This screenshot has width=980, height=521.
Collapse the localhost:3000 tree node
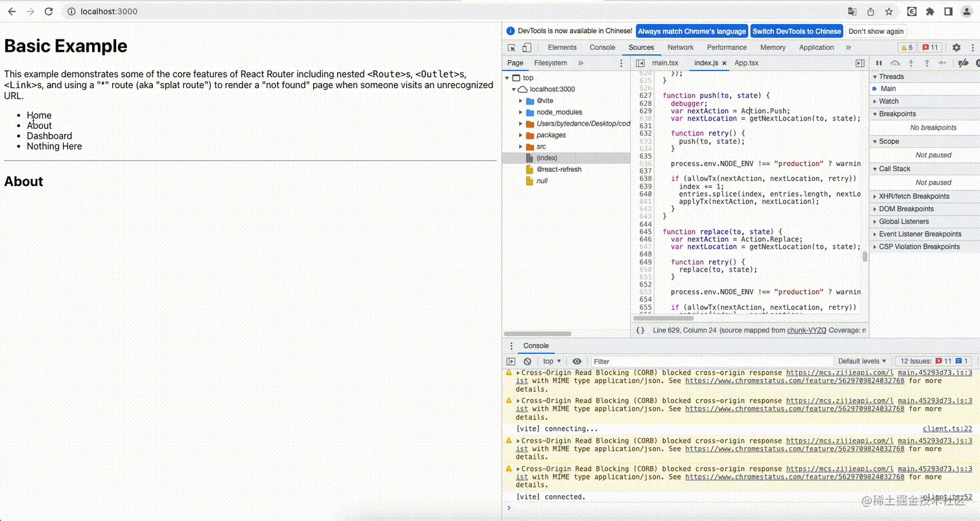click(515, 89)
